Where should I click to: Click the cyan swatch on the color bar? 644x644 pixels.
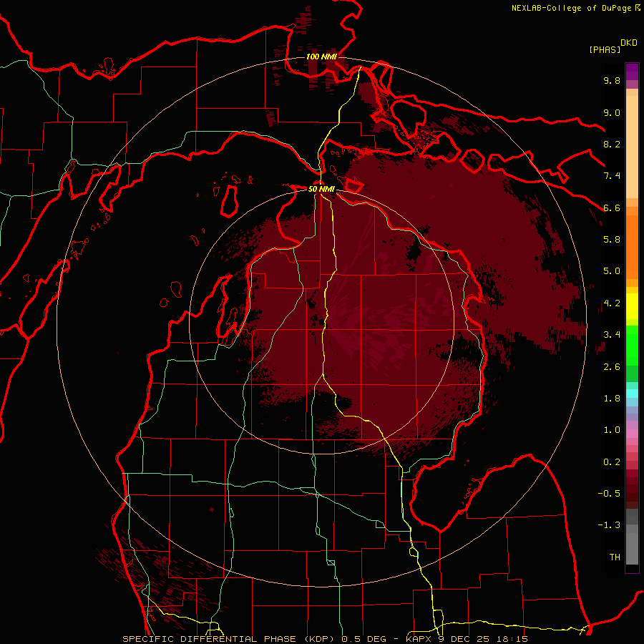click(632, 394)
